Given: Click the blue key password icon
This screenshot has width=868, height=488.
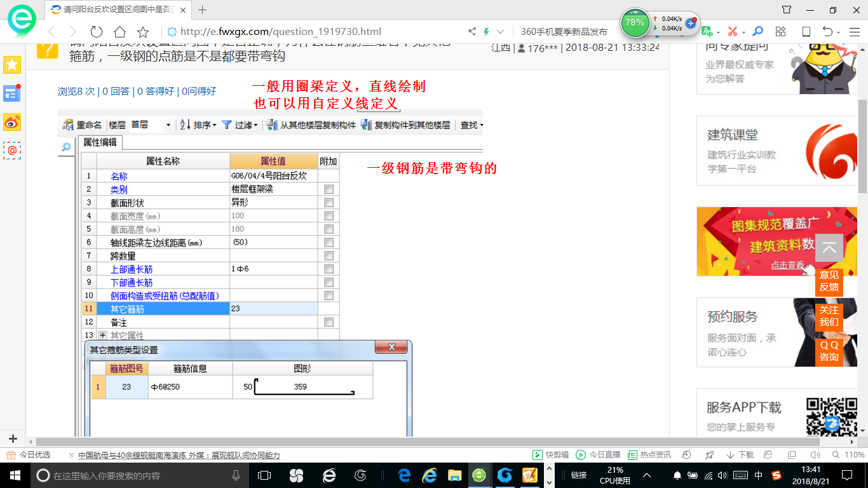Looking at the screenshot, I should click(757, 32).
